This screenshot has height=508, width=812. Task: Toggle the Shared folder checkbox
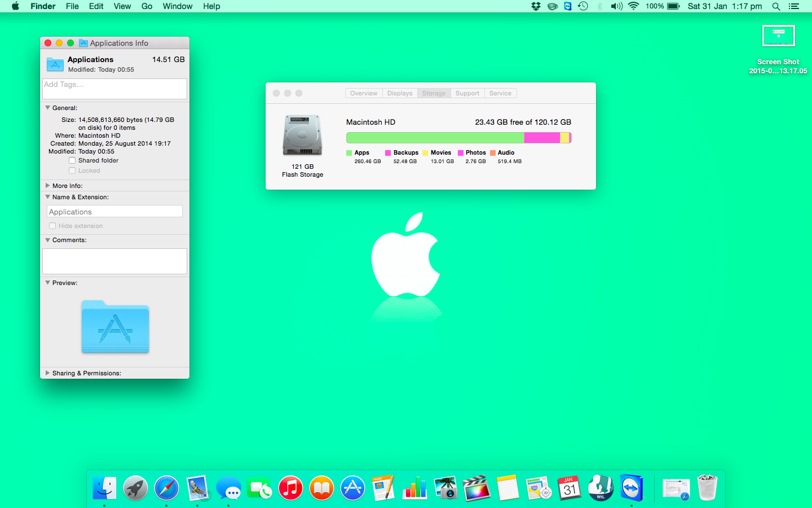click(72, 160)
